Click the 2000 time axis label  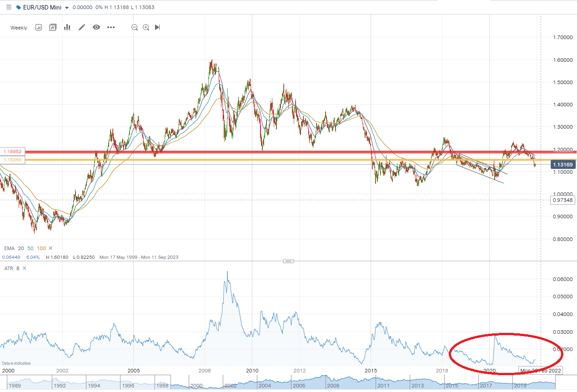(8, 371)
